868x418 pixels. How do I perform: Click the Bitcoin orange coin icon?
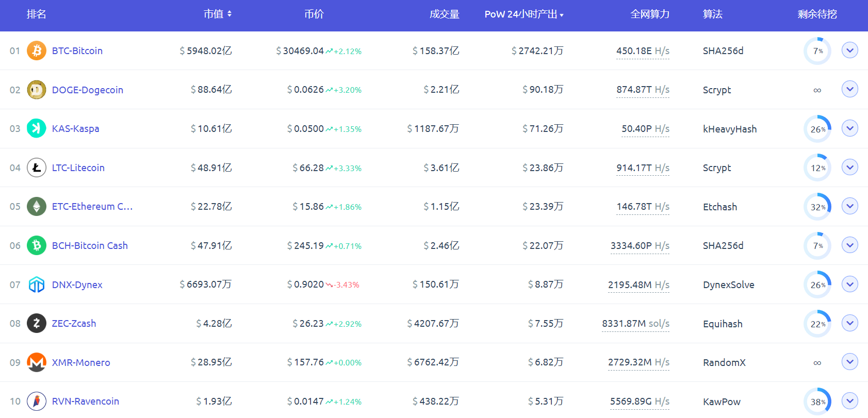[37, 51]
